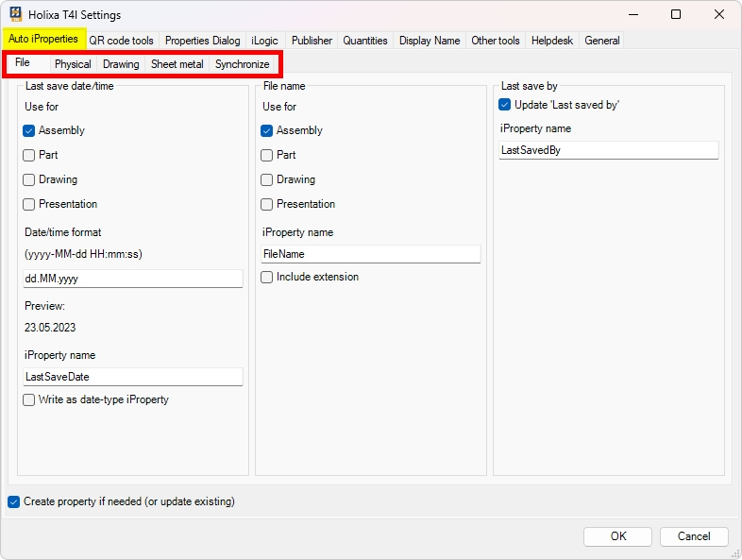Click the FileName iProperty name field

pyautogui.click(x=370, y=254)
